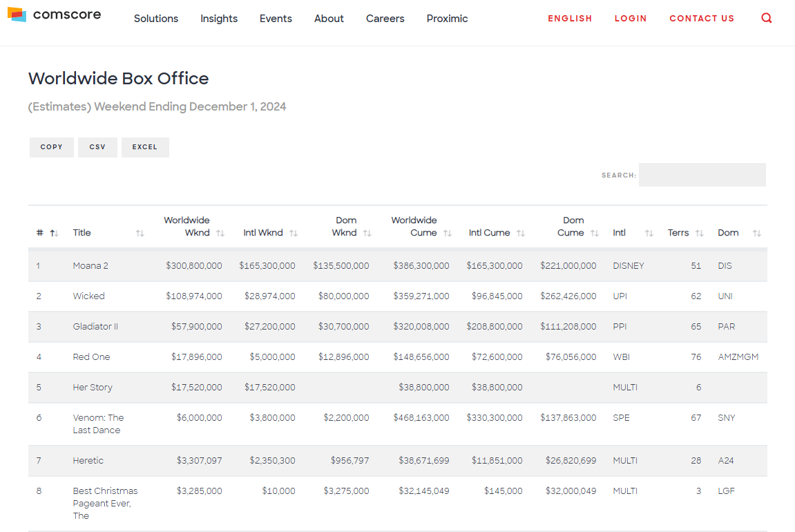
Task: Export table using CSV button
Action: pos(97,147)
